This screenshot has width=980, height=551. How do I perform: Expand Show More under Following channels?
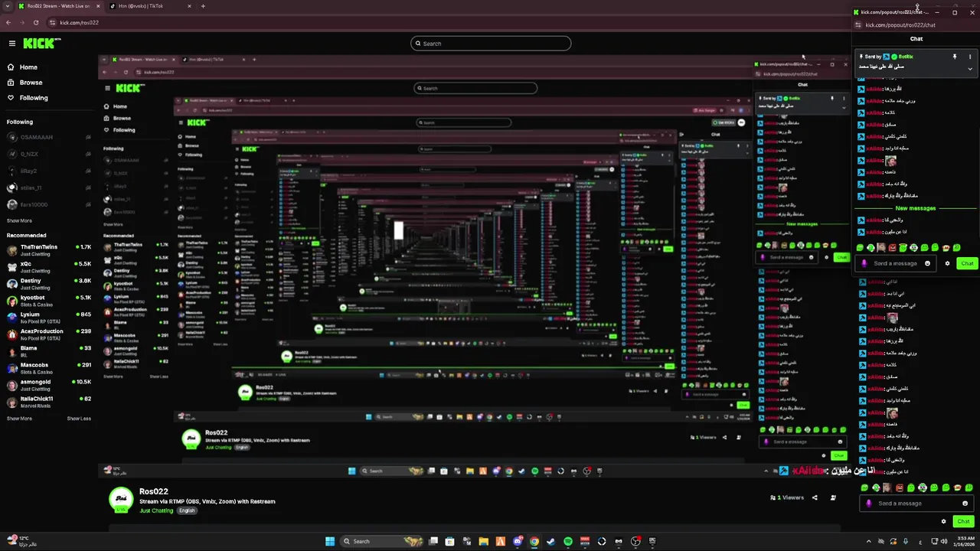(x=19, y=220)
